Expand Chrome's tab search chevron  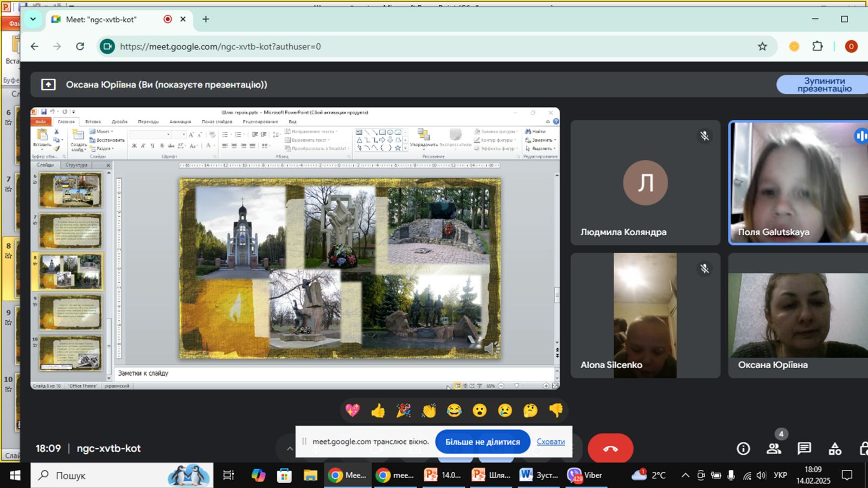tap(33, 19)
